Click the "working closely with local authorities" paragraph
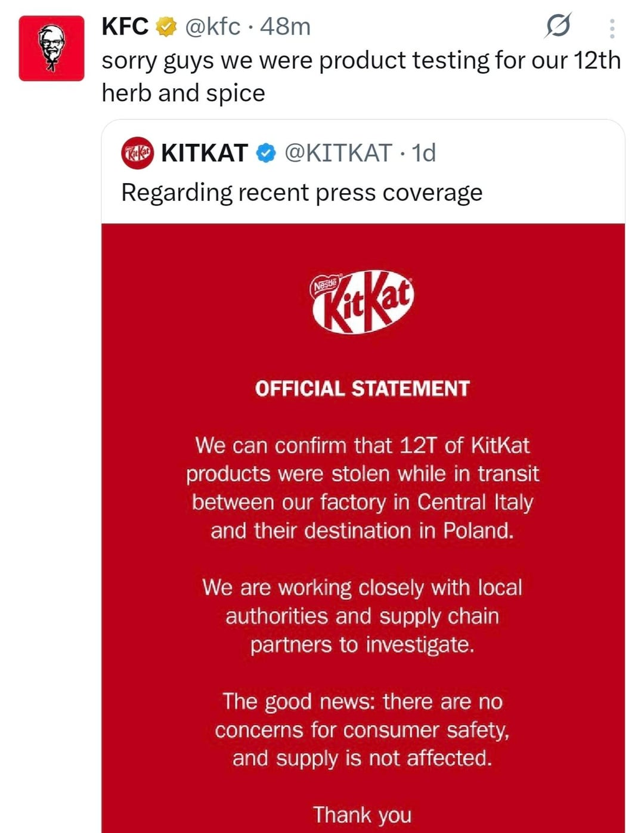 [x=362, y=616]
